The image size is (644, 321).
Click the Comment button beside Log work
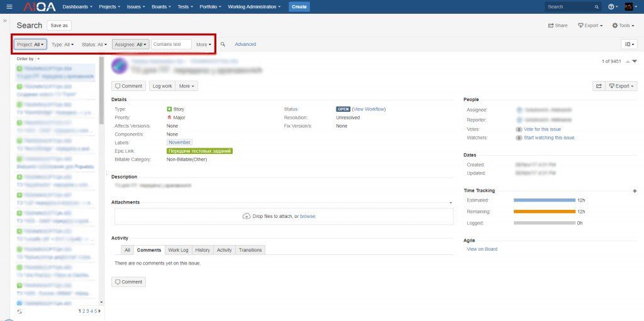[x=128, y=86]
